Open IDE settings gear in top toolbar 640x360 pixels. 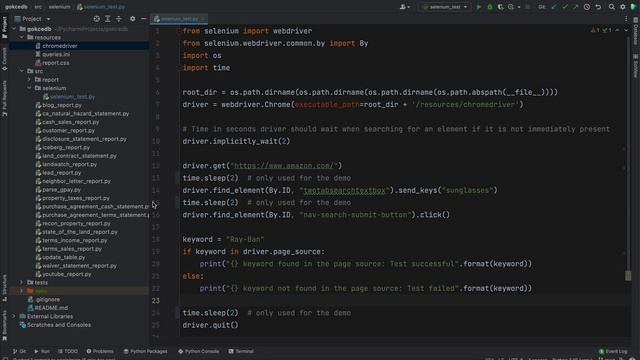623,7
